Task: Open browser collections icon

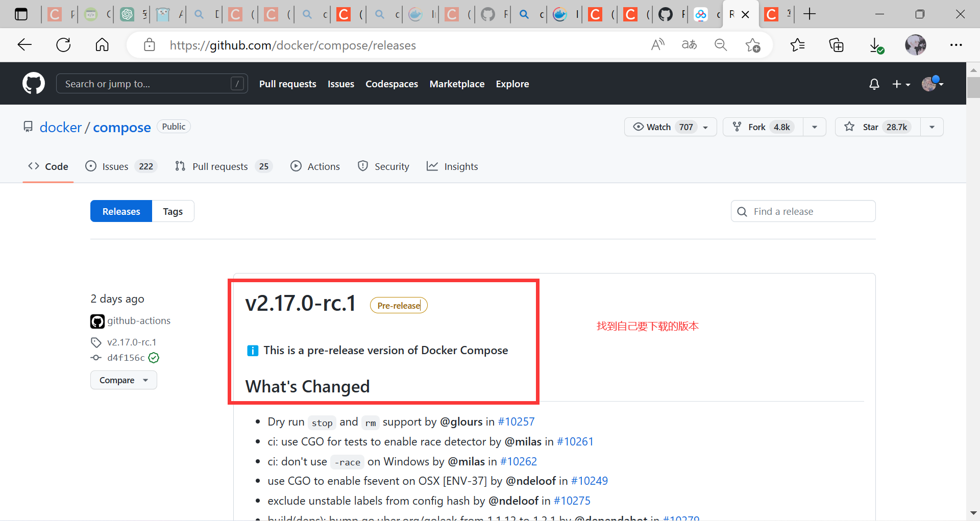Action: tap(836, 45)
